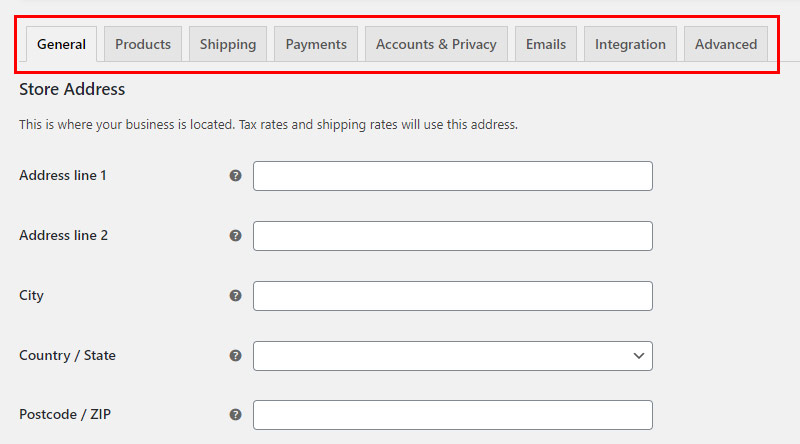Viewport: 800px width, 444px height.
Task: Select the Payments tab
Action: [316, 44]
